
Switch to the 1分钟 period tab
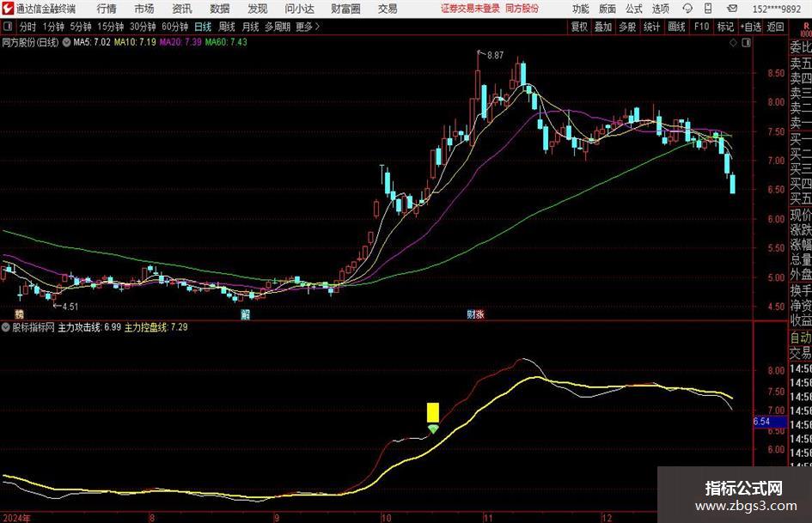pyautogui.click(x=53, y=27)
